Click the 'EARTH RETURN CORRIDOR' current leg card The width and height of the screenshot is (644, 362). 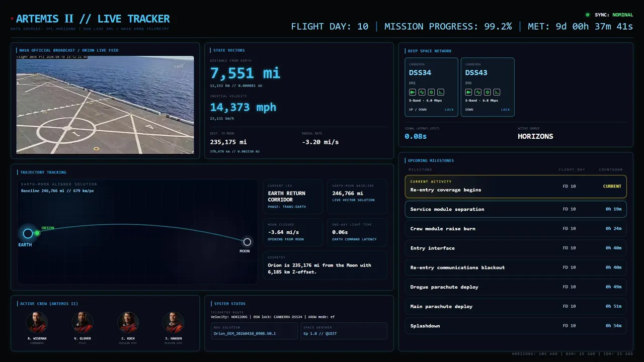293,197
